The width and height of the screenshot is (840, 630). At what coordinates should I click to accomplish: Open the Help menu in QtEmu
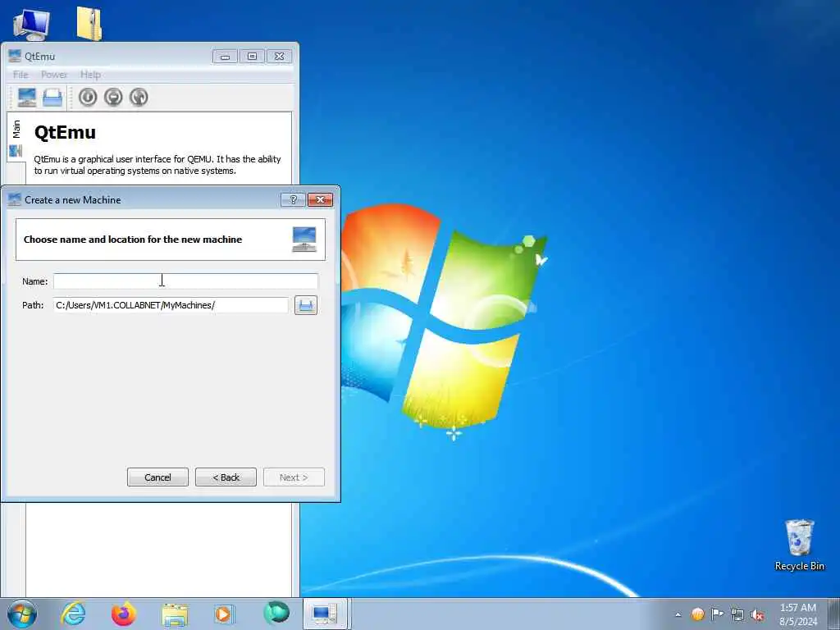pos(90,75)
